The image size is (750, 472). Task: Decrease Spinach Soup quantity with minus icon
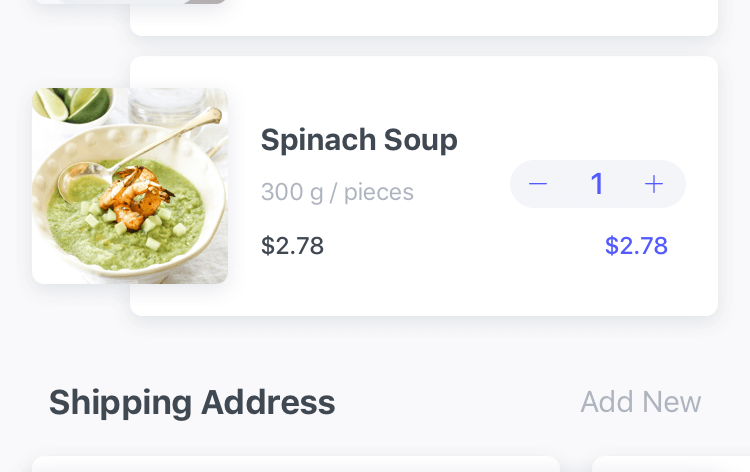(538, 184)
